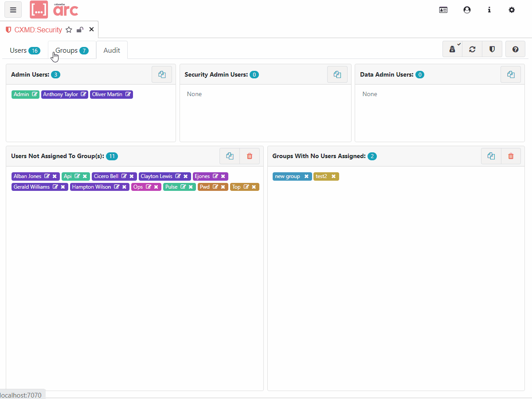Open the help question mark button

[x=515, y=49]
